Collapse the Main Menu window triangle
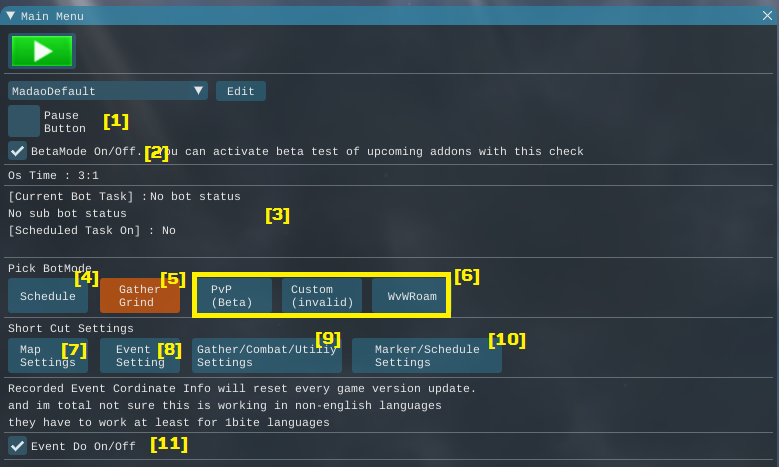 coord(11,16)
